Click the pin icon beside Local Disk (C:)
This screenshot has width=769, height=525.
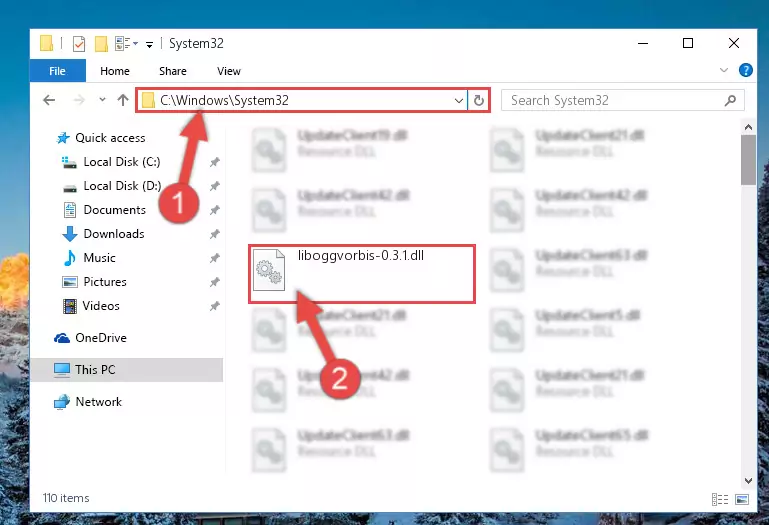point(214,162)
